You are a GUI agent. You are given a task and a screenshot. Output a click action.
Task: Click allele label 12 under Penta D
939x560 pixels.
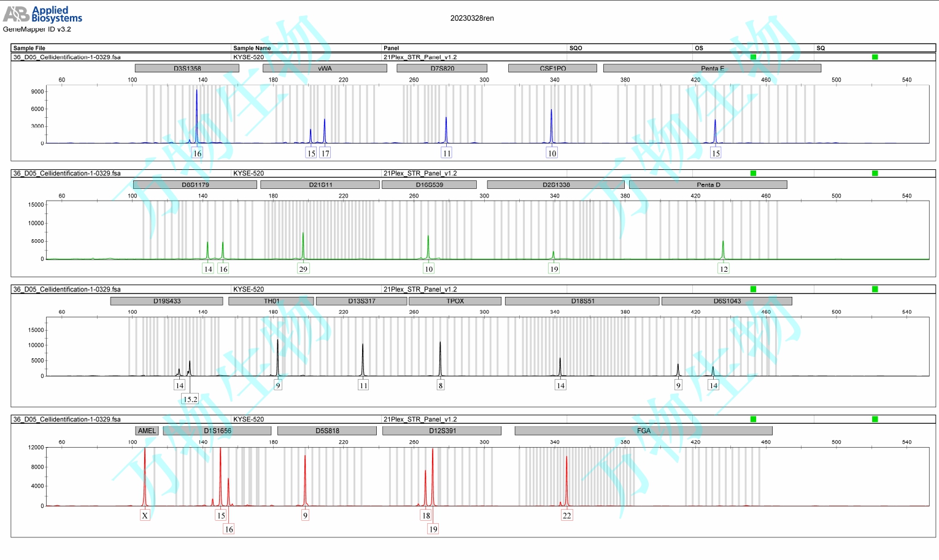click(x=724, y=269)
